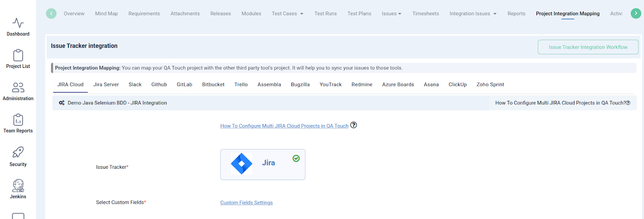Select the Jira issue tracker card

pyautogui.click(x=262, y=164)
